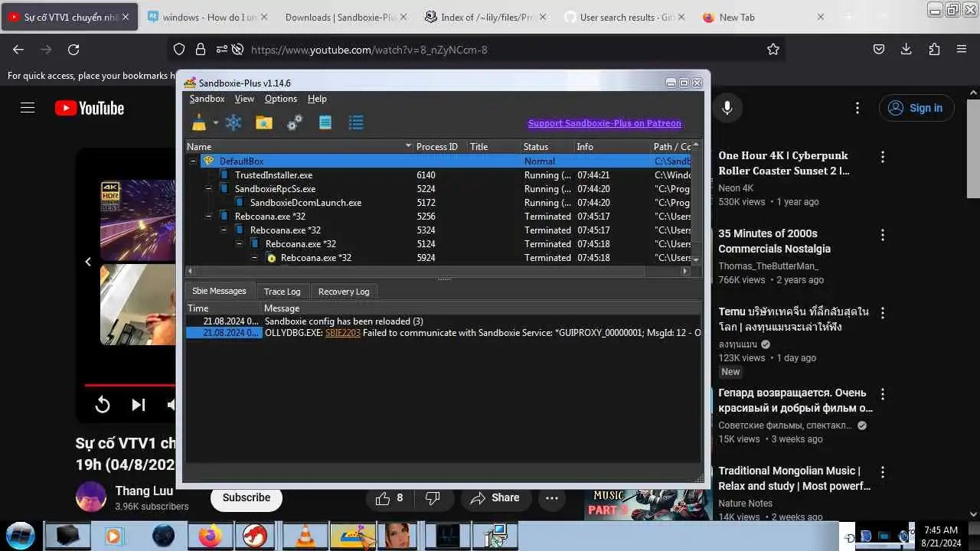
Task: Switch to the Trace Log tab
Action: [x=283, y=292]
